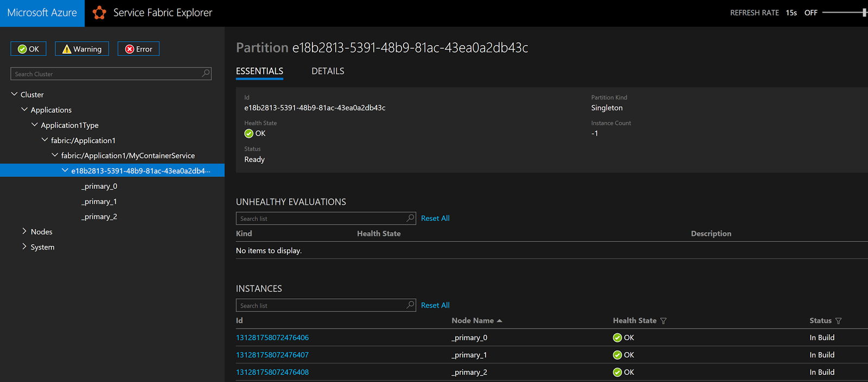Click In Build status of _primary_0 row
The height and width of the screenshot is (382, 868).
pos(822,338)
